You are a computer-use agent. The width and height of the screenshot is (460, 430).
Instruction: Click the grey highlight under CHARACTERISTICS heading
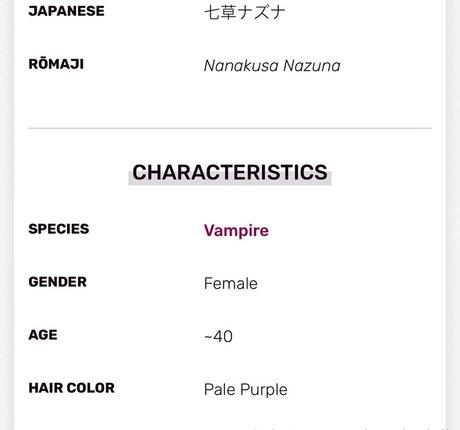(230, 183)
